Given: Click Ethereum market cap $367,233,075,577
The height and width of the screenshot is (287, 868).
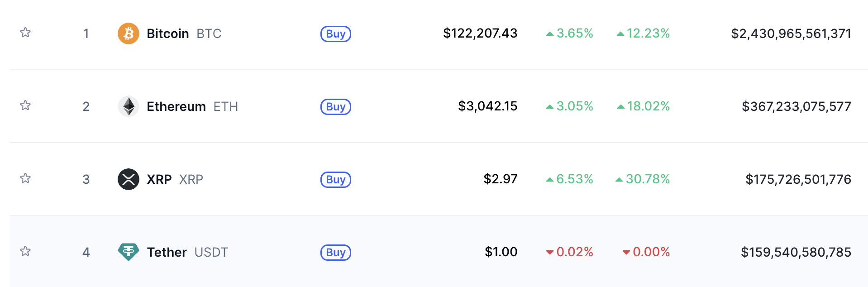Looking at the screenshot, I should coord(796,106).
